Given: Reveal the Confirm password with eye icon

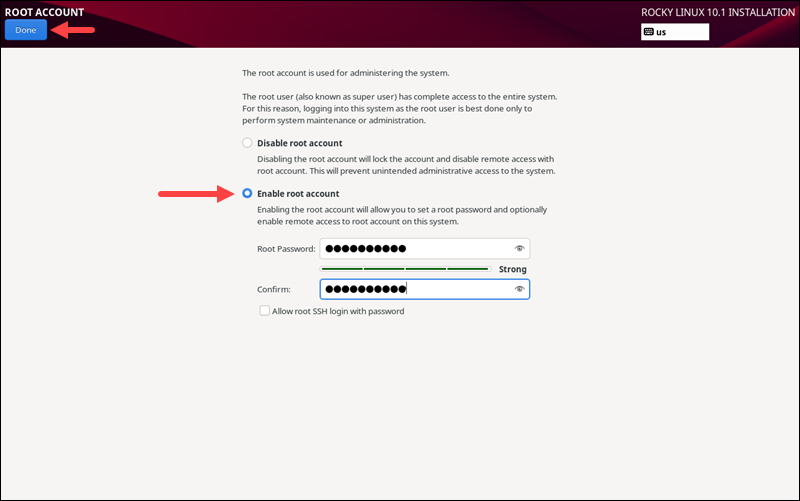Looking at the screenshot, I should 519,289.
